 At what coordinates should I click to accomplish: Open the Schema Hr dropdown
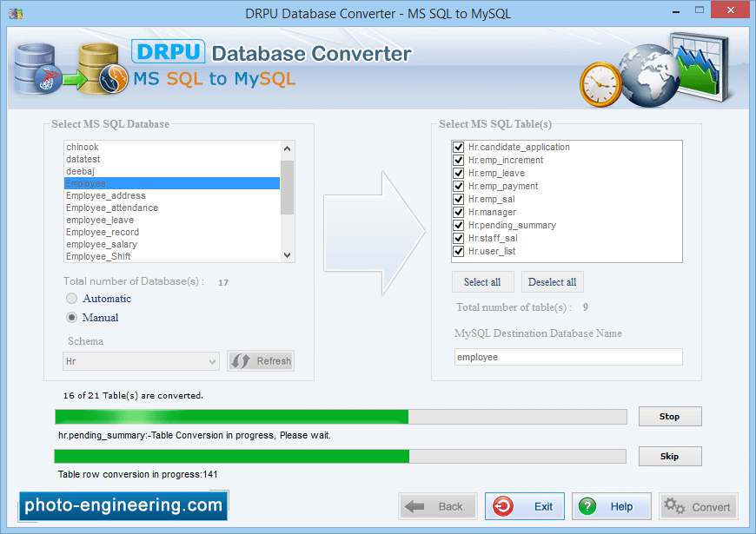[x=141, y=361]
